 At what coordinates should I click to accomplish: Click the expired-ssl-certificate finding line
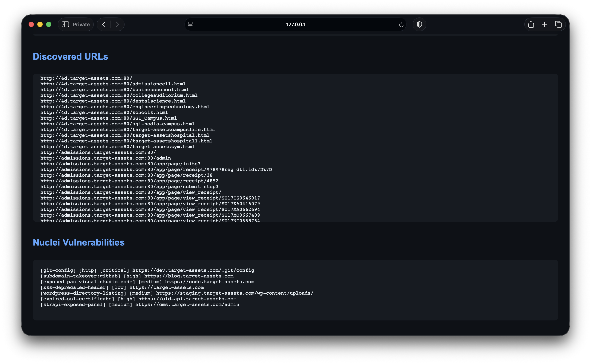point(138,299)
